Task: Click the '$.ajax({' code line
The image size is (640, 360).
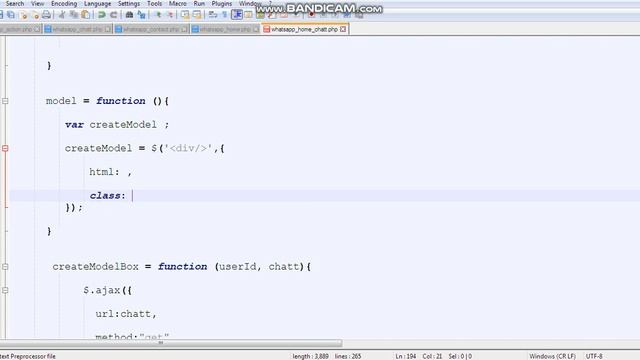Action: tap(107, 290)
